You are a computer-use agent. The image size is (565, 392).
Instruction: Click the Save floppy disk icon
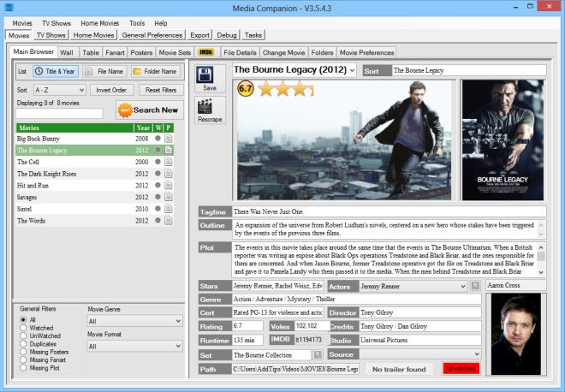pos(205,74)
